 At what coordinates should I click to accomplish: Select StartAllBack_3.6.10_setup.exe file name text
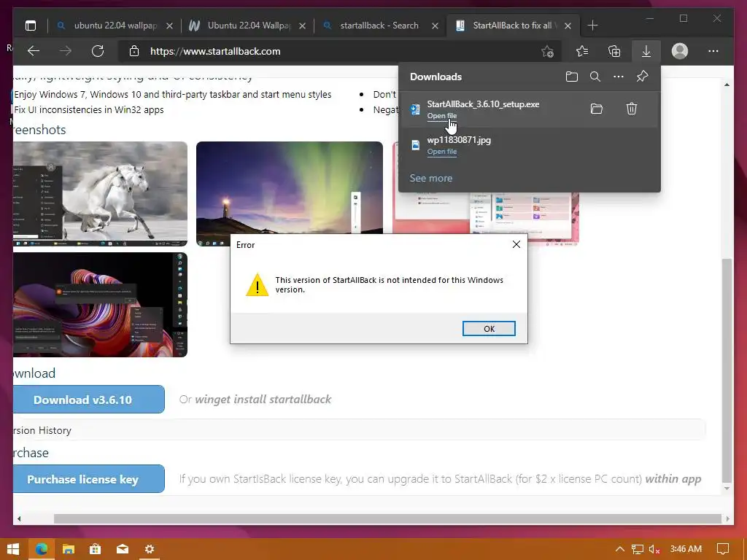pos(483,104)
